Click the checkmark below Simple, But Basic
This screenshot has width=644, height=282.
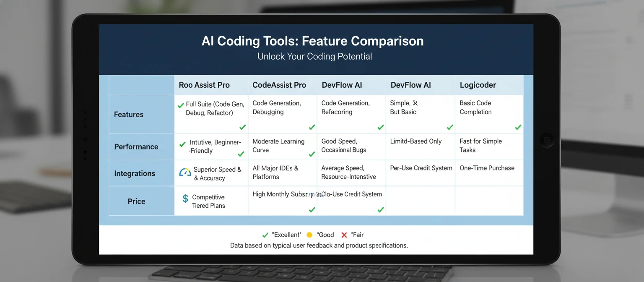point(449,127)
